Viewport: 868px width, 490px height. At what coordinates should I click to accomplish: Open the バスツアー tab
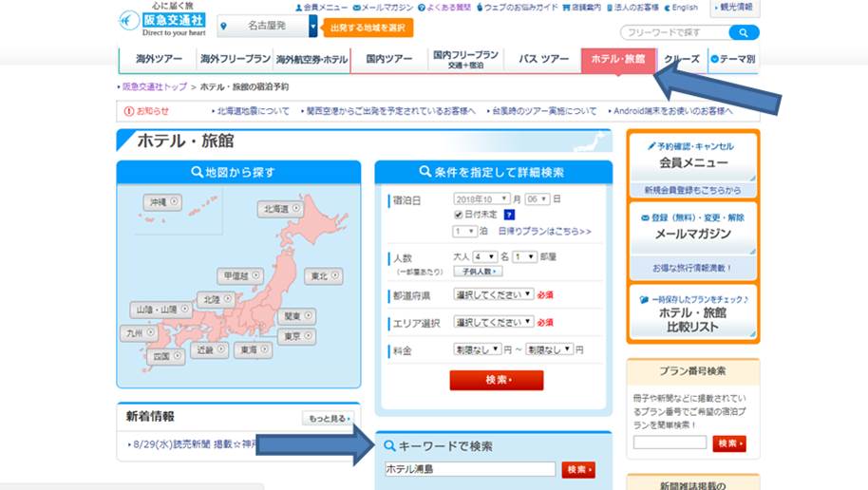(x=543, y=59)
